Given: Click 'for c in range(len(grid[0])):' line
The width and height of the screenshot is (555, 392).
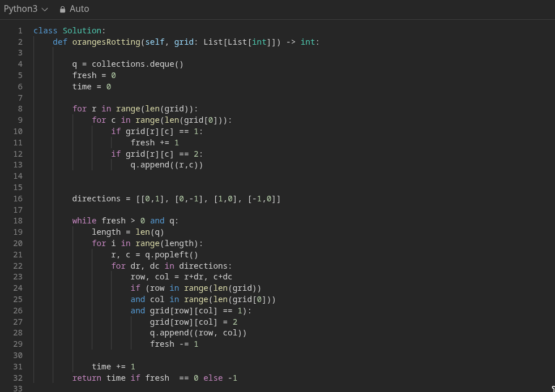Looking at the screenshot, I should coord(162,120).
